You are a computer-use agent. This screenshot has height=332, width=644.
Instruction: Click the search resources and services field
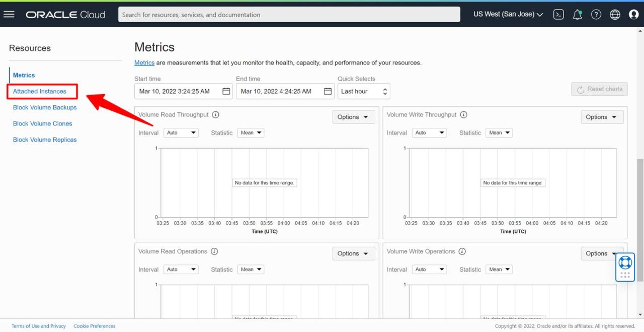[x=289, y=15]
